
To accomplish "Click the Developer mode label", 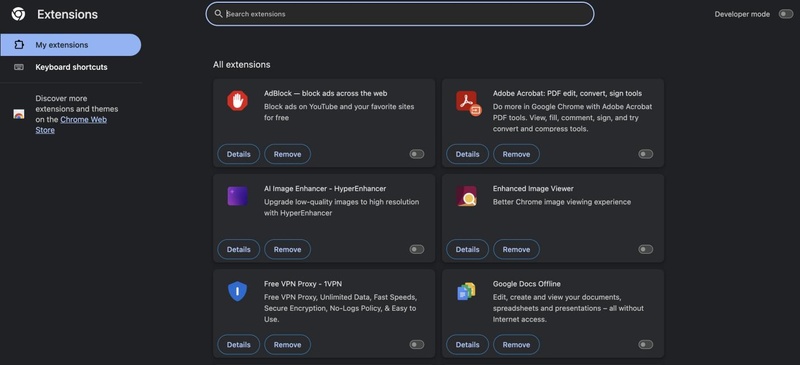I will pos(742,14).
